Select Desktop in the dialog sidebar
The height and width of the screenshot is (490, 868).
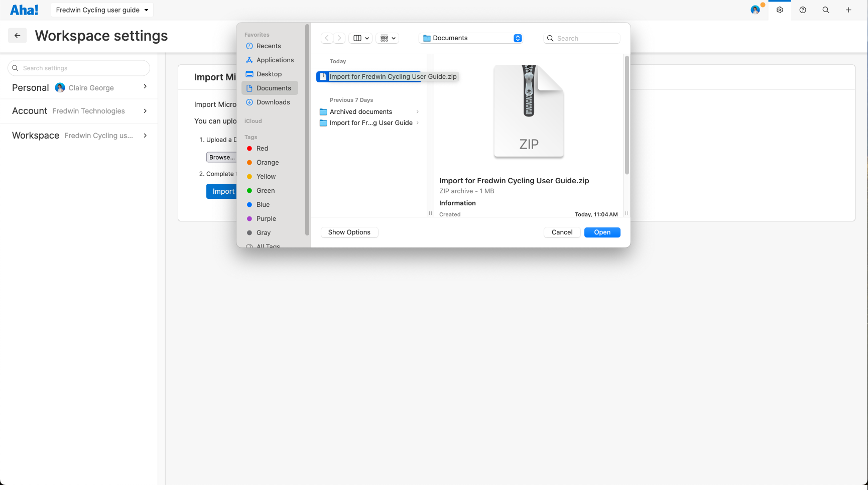click(269, 74)
